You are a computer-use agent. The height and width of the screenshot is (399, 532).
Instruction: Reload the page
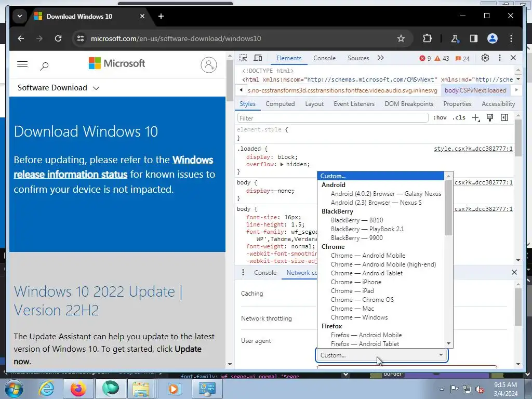[58, 38]
